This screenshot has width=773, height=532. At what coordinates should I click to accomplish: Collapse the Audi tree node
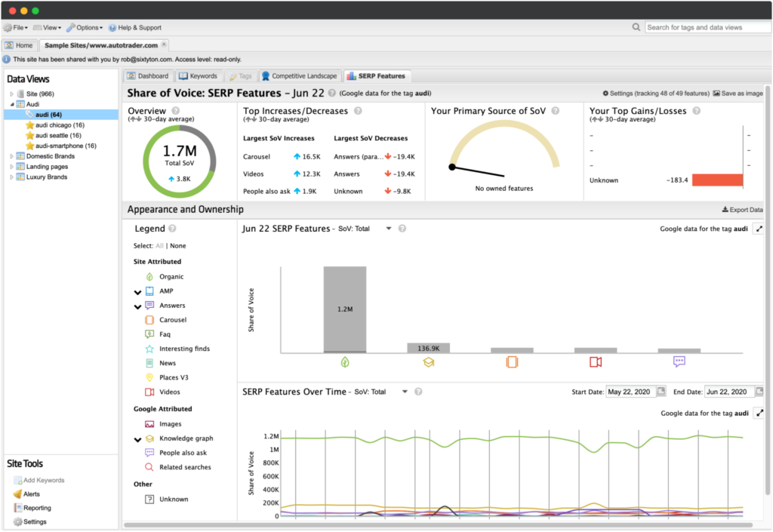coord(12,104)
